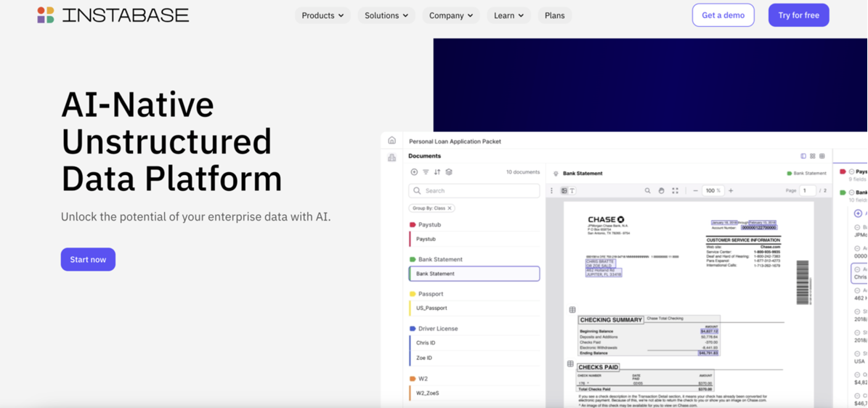Viewport: 868px width, 408px height.
Task: Click the Try for free button
Action: point(798,15)
